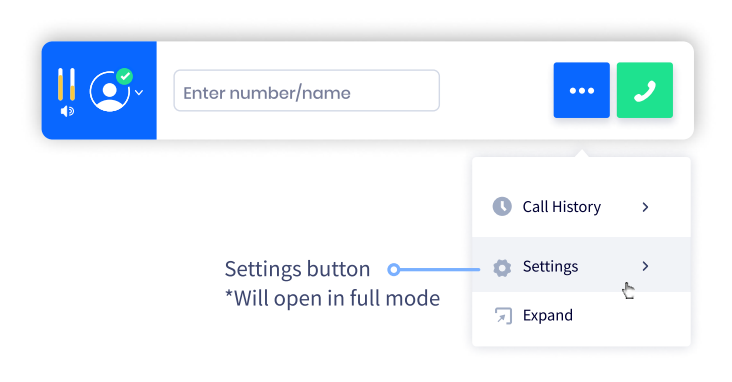Adjust the right yellow volume level bar
This screenshot has height=382, width=732.
tap(72, 84)
